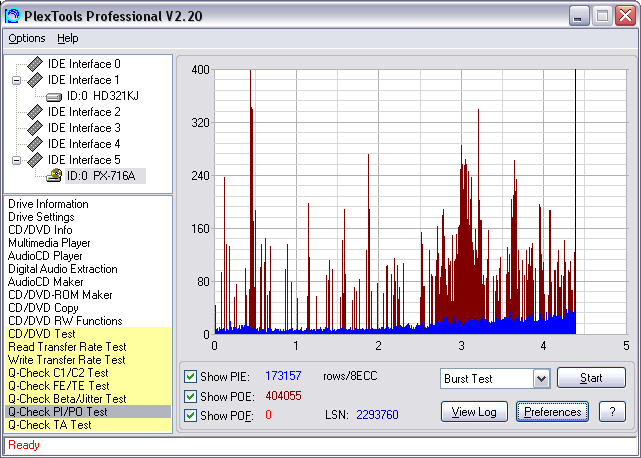Click the POE count value 404055
Viewport: 641px width, 458px height.
[x=283, y=396]
